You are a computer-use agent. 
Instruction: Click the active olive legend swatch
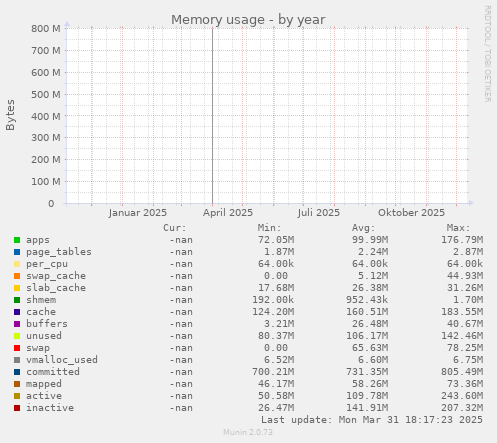(x=17, y=396)
